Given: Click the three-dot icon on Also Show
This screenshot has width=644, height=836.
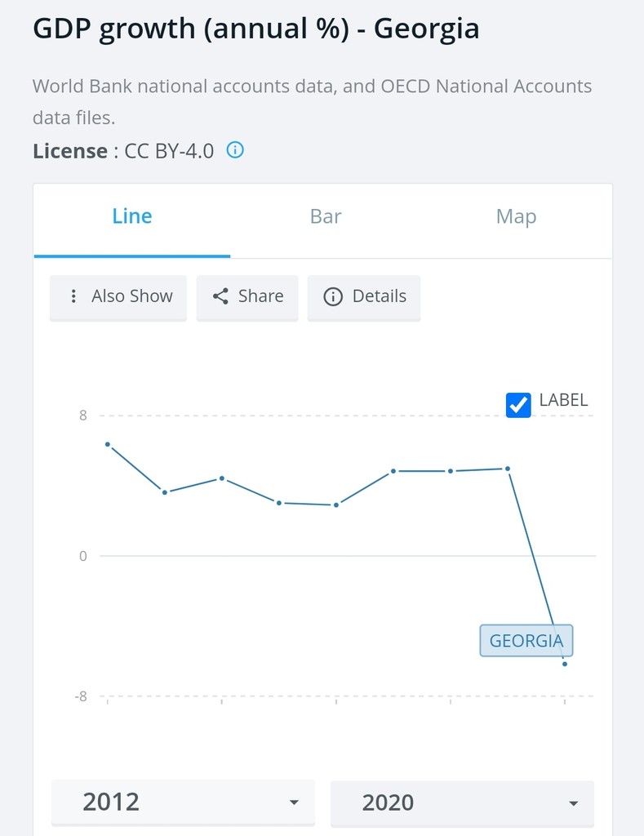Looking at the screenshot, I should [73, 296].
